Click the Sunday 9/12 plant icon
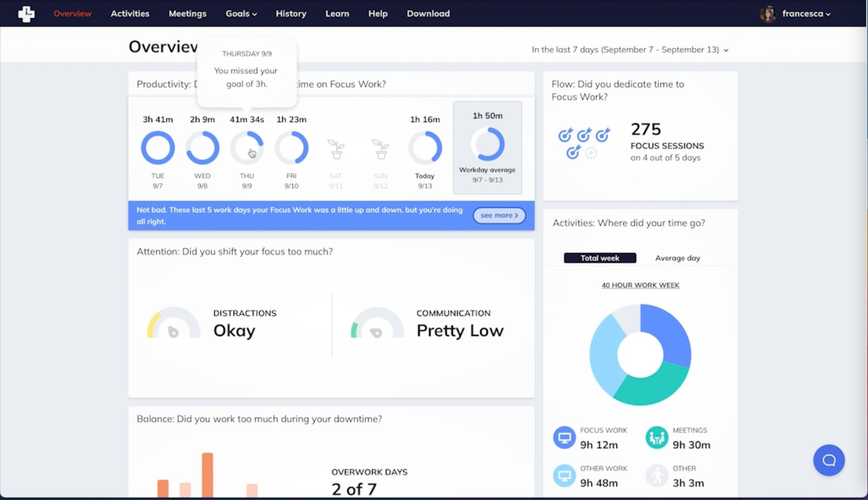Screen dimensions: 868x500 380,149
